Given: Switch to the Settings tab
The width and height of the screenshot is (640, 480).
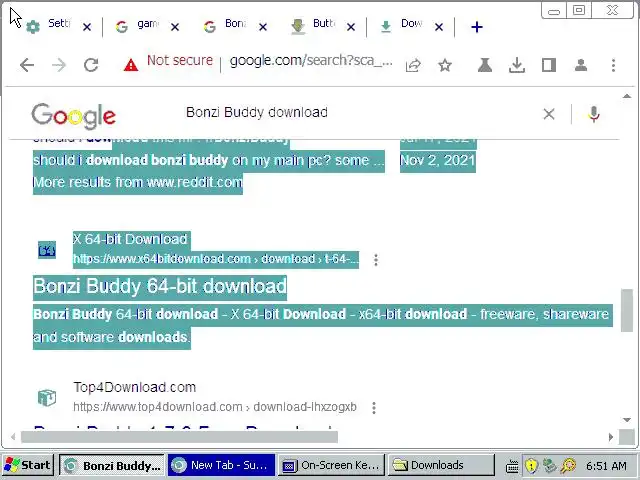Looking at the screenshot, I should point(49,26).
